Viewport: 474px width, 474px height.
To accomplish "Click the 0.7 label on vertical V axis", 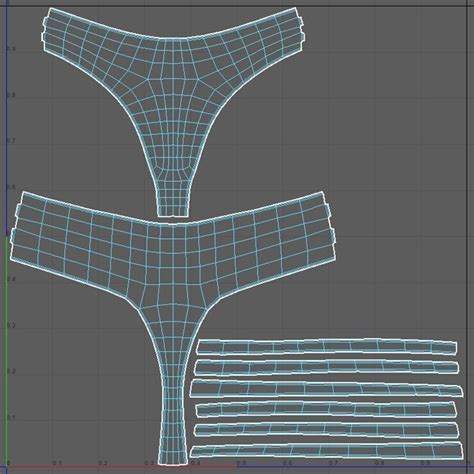I will point(11,141).
